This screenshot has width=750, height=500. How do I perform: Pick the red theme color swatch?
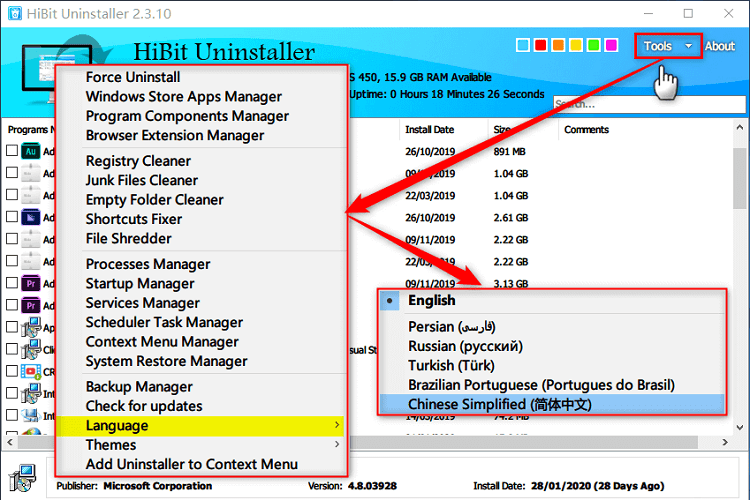pyautogui.click(x=540, y=45)
